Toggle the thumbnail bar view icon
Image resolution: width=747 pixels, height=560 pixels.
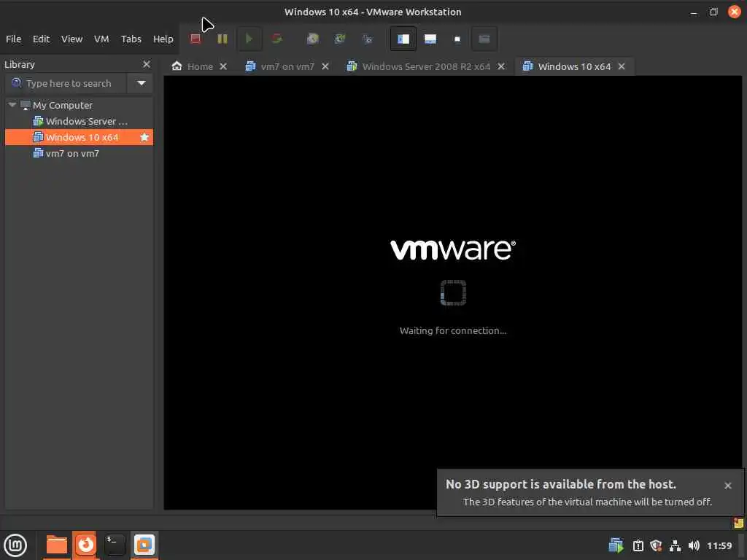(430, 39)
